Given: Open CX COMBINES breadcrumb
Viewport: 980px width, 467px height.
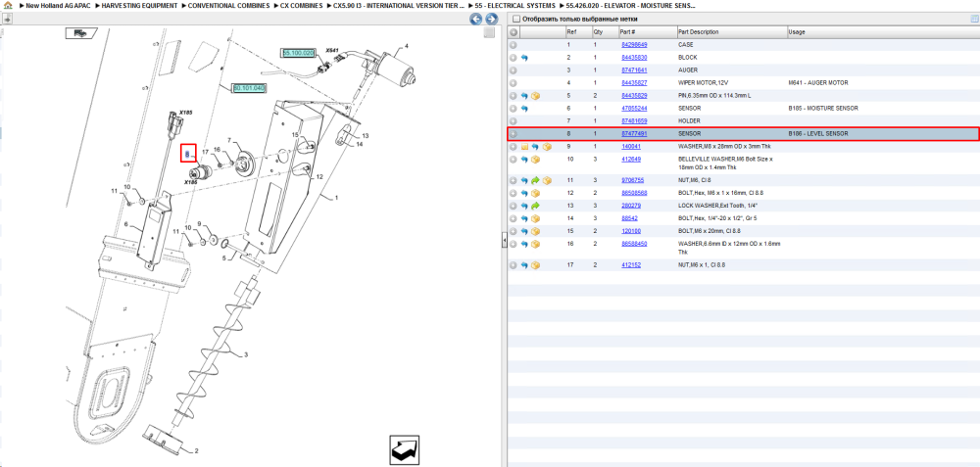Looking at the screenshot, I should coord(301,5).
